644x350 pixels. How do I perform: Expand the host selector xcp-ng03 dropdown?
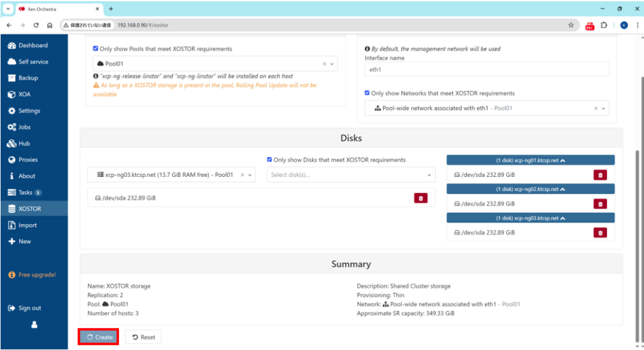[250, 175]
